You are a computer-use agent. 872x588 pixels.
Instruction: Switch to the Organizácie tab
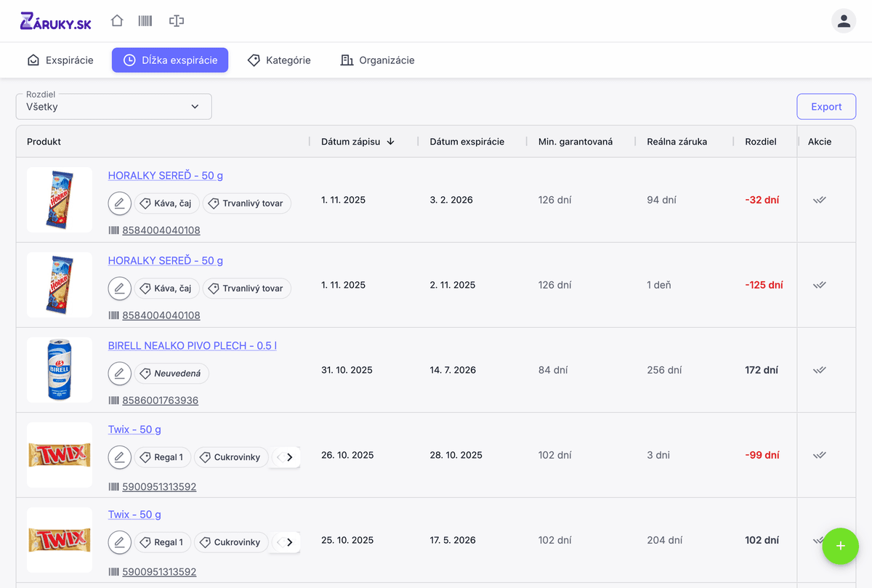pos(377,60)
